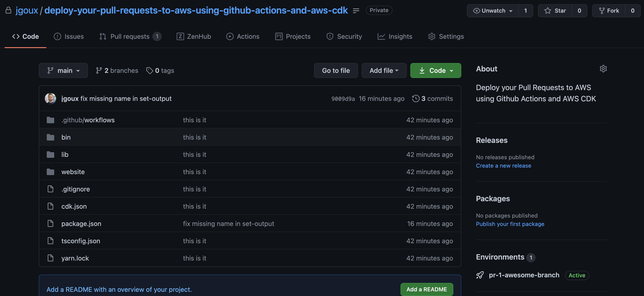Open the .github/workflows folder icon
644x296 pixels.
point(50,120)
